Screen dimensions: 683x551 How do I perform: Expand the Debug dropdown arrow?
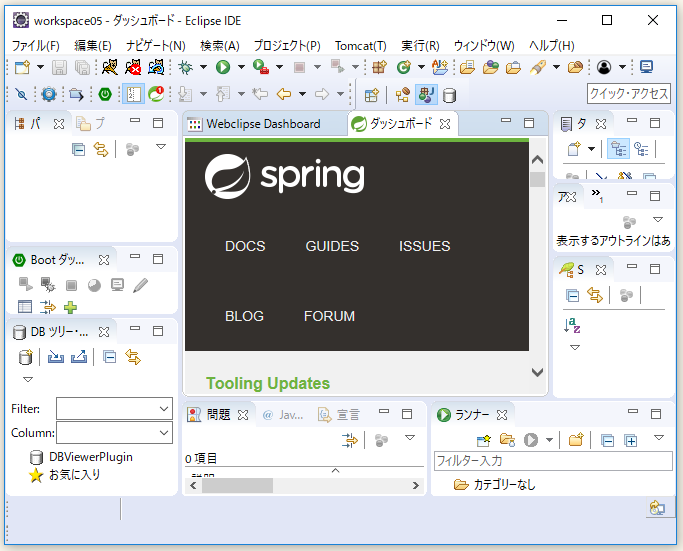[x=203, y=67]
